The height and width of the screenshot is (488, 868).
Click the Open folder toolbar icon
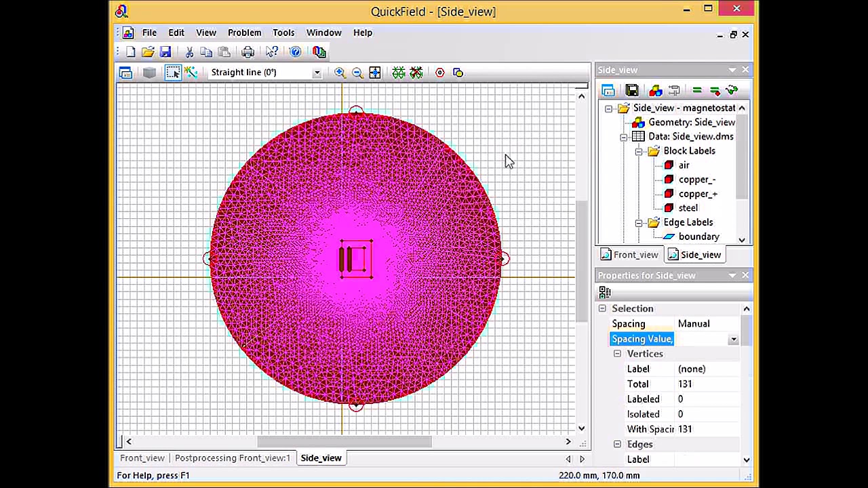tap(148, 52)
